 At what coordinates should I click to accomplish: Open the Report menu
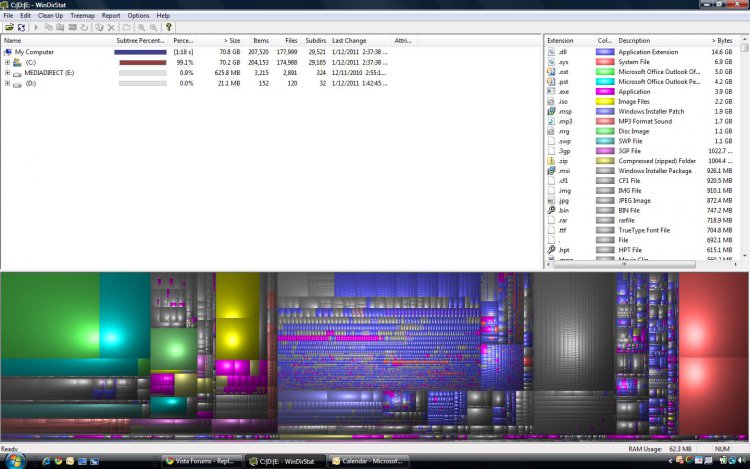111,16
